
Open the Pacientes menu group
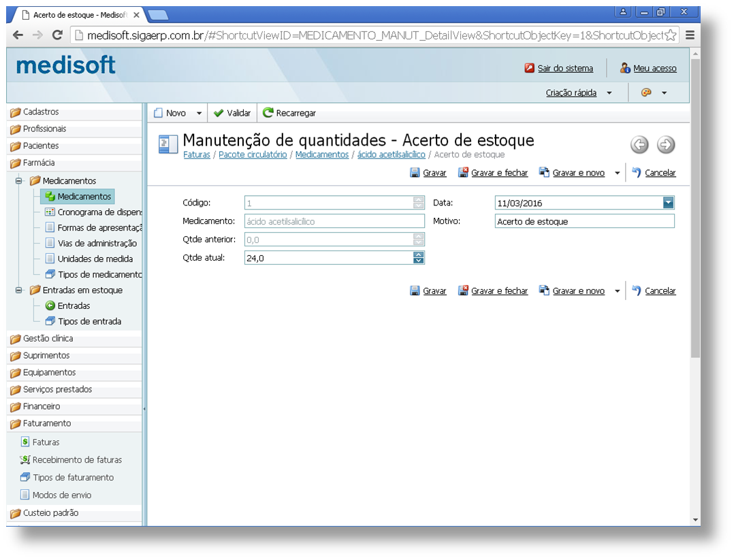pos(74,146)
